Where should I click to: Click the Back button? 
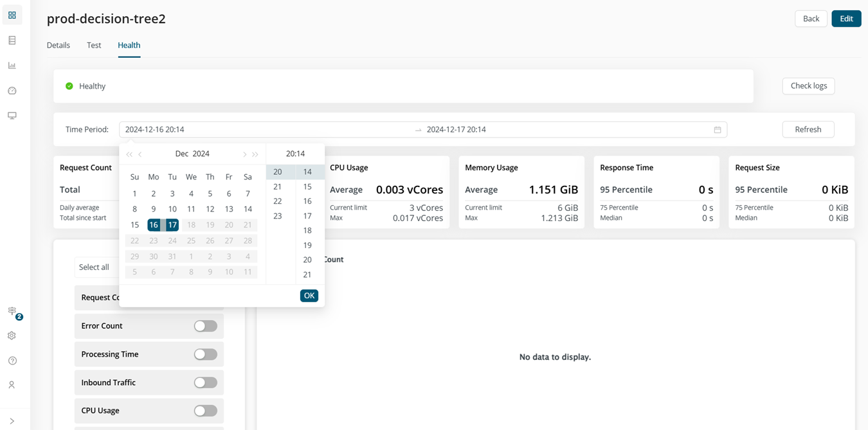[x=811, y=19]
